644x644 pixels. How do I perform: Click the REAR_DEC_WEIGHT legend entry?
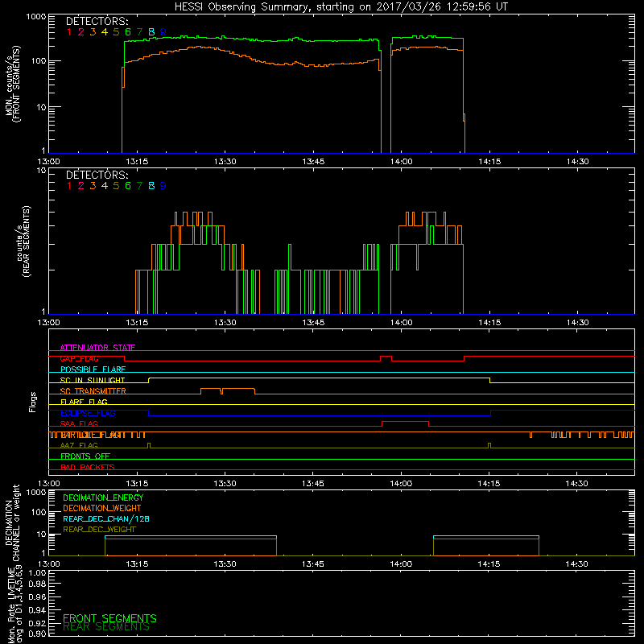(99, 530)
